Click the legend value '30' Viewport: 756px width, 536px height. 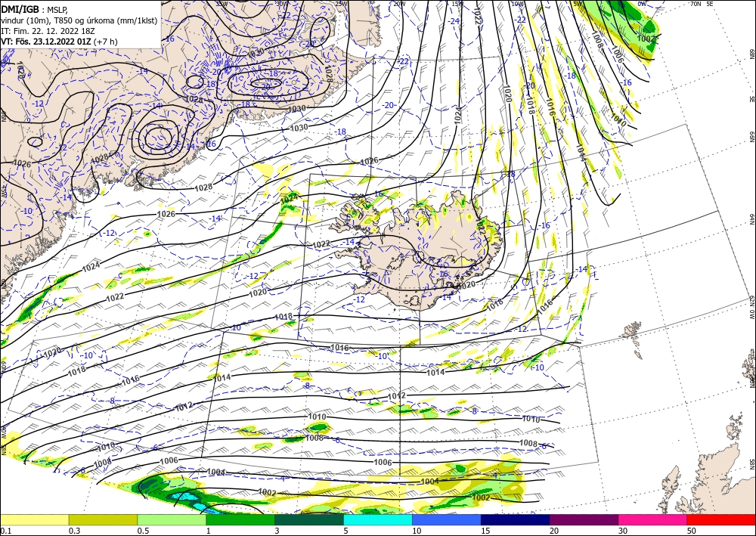pos(623,531)
